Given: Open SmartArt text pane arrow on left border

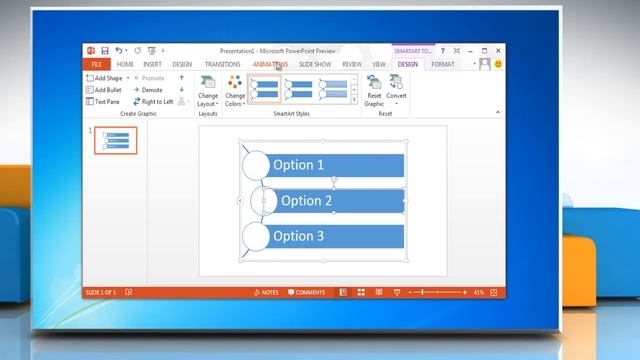Looking at the screenshot, I should 240,200.
